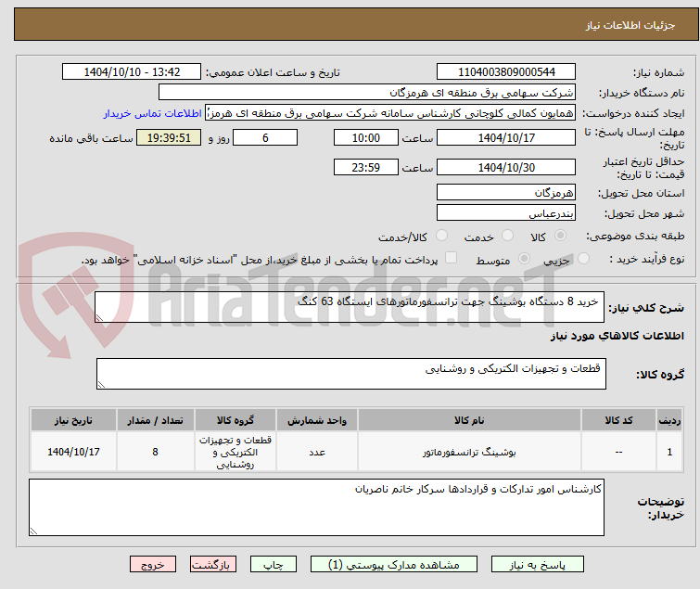Image resolution: width=700 pixels, height=589 pixels.
Task: Click the requester field همایون کمالی کلوچانی
Action: pyautogui.click(x=390, y=113)
